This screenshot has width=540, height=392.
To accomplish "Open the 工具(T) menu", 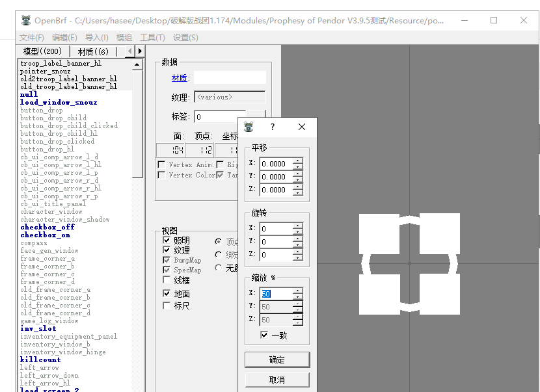I will (x=152, y=38).
